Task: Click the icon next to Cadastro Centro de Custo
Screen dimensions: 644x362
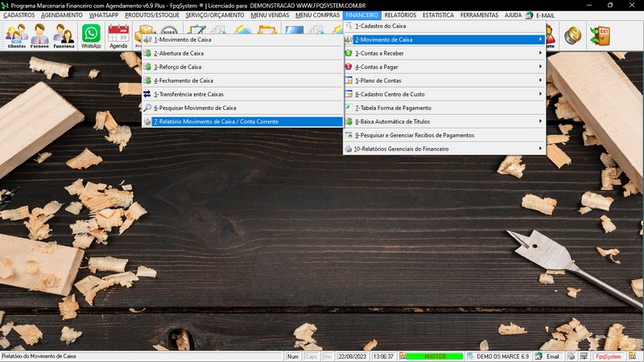Action: click(x=349, y=94)
